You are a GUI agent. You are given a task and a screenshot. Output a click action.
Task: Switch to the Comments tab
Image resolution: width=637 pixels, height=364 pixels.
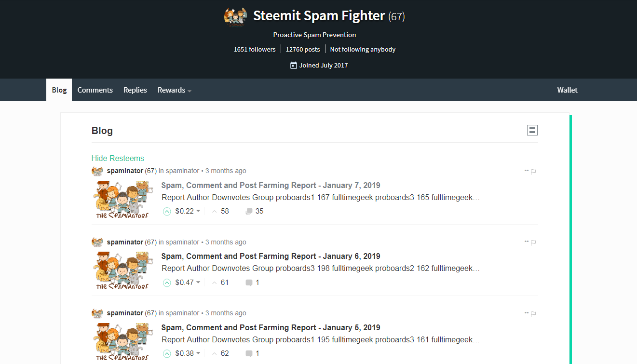[x=95, y=90]
